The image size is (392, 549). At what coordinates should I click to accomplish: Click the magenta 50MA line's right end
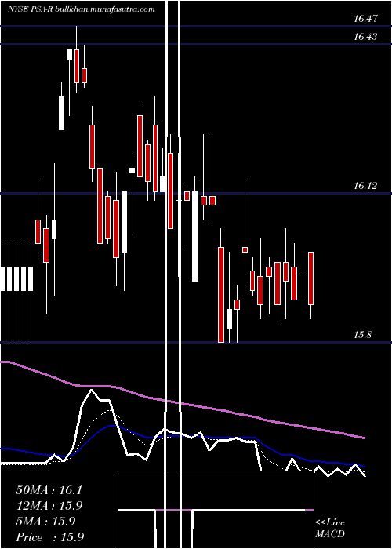(x=363, y=438)
